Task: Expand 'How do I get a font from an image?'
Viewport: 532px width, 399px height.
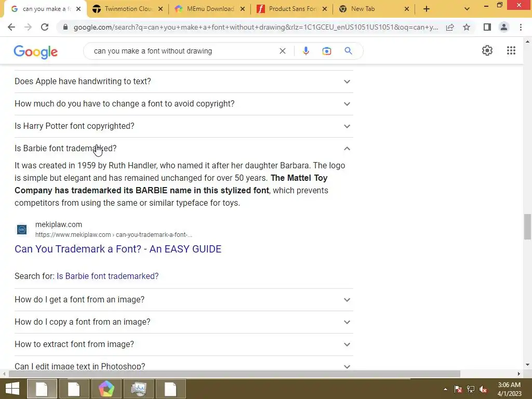Action: [x=183, y=300]
